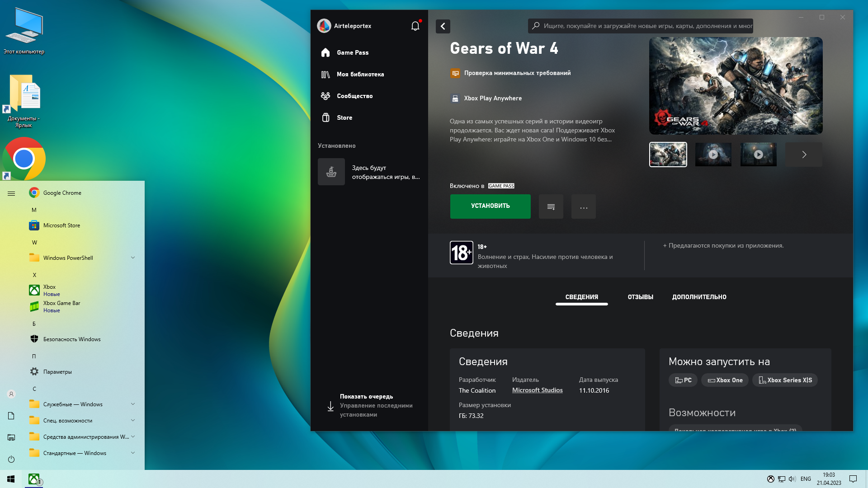Click the Xbox Series X|S platform chip
Viewport: 868px width, 488px height.
[785, 380]
